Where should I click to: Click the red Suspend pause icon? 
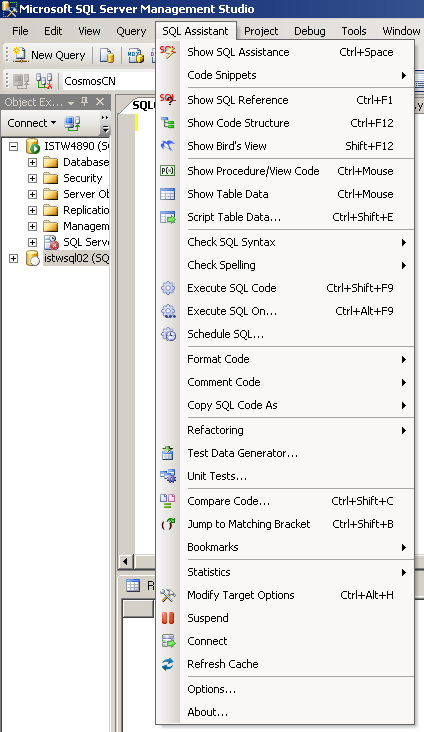[168, 618]
